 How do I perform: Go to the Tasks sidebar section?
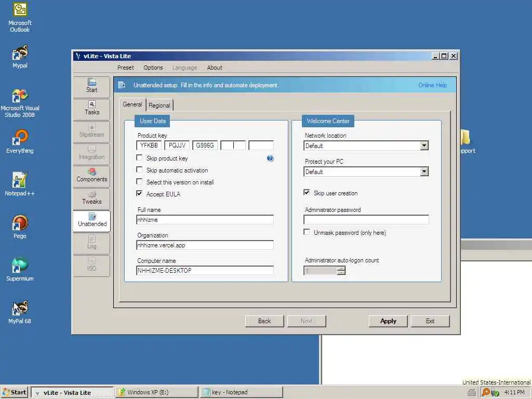coord(91,109)
